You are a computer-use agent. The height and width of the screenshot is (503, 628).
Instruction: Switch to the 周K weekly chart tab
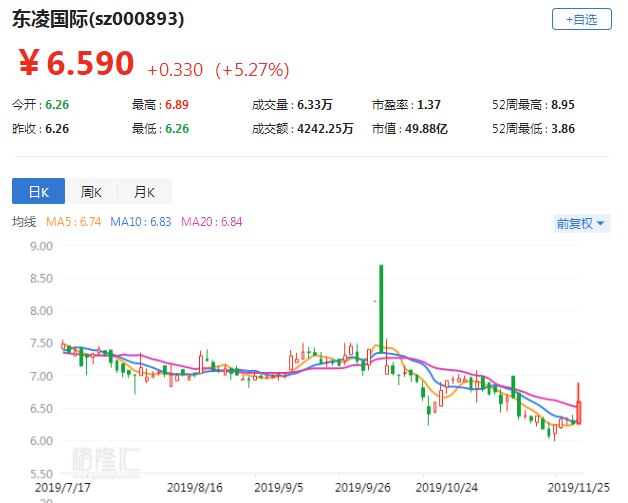point(91,191)
